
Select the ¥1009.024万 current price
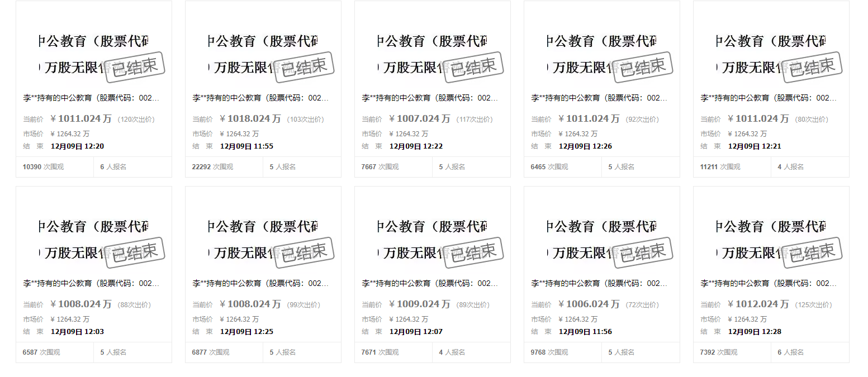420,304
